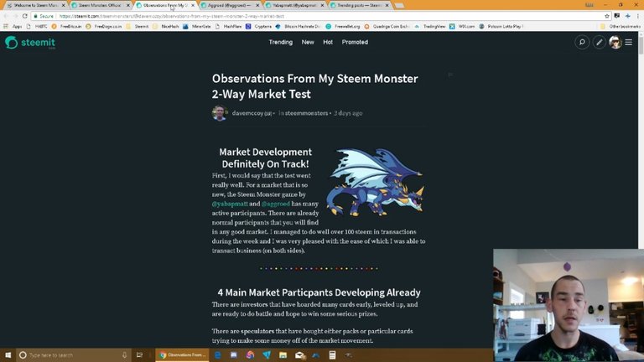Click the post title Observations From My Steem Monster
Screen dimensions: 644x362
click(x=315, y=86)
